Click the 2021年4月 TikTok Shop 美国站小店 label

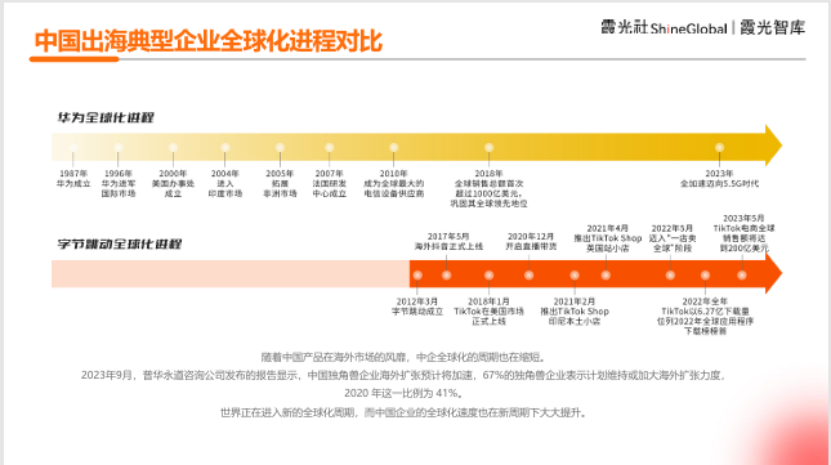[608, 239]
